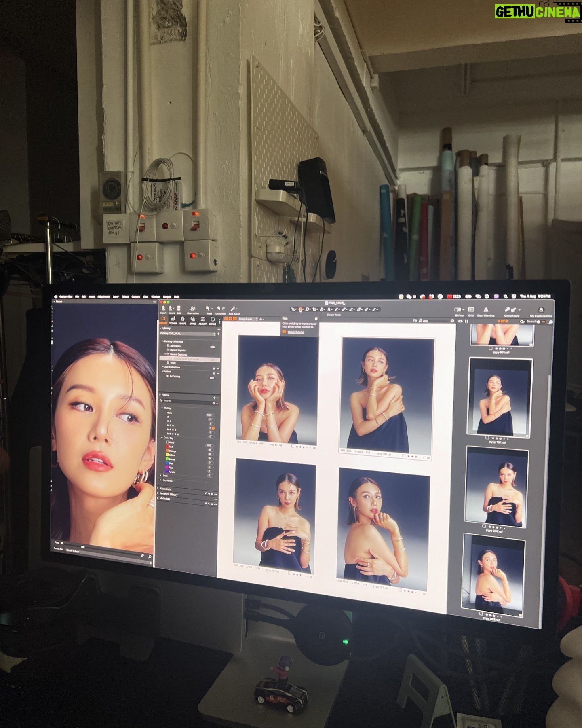Viewport: 582px width, 728px height.
Task: Apply Auto Adjust with the wand icon
Action: (x=234, y=309)
